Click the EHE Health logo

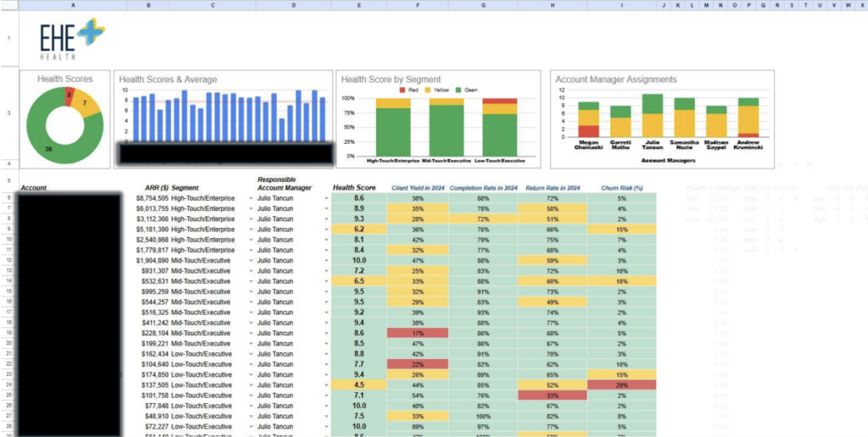(x=72, y=39)
